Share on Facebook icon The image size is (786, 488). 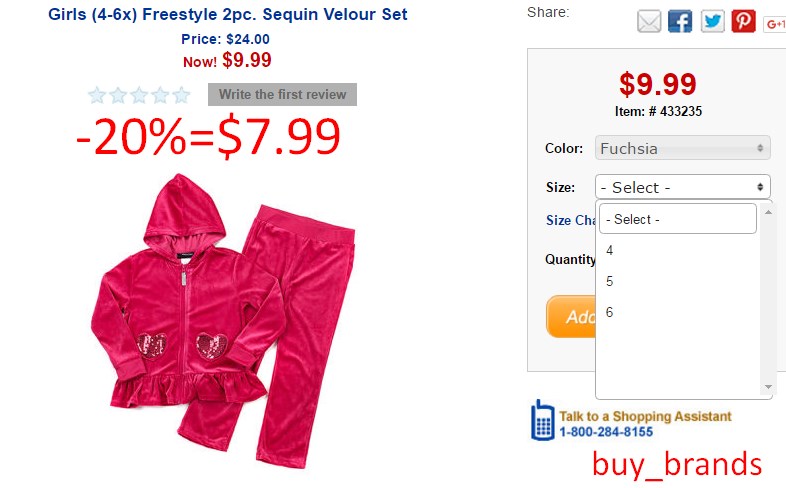[680, 22]
